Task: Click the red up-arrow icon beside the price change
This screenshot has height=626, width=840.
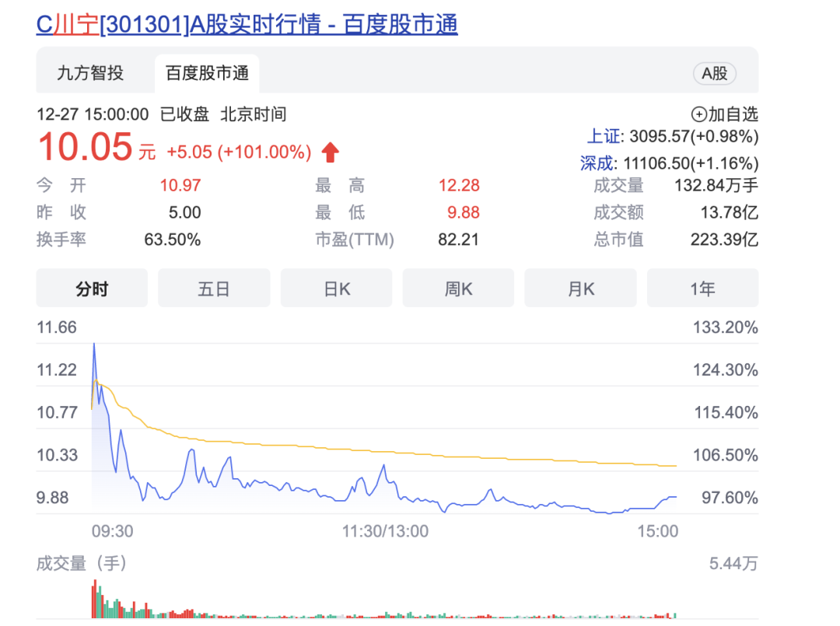Action: 330,152
